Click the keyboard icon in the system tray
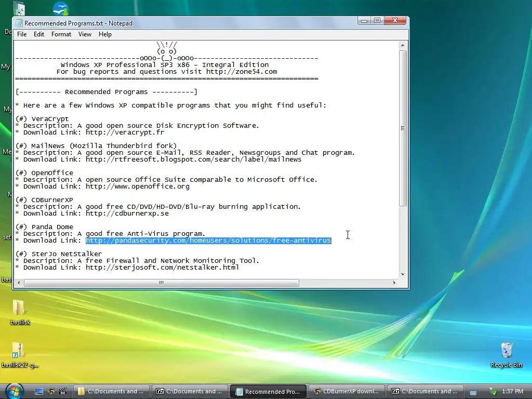Viewport: 532px width, 399px height. pyautogui.click(x=473, y=392)
